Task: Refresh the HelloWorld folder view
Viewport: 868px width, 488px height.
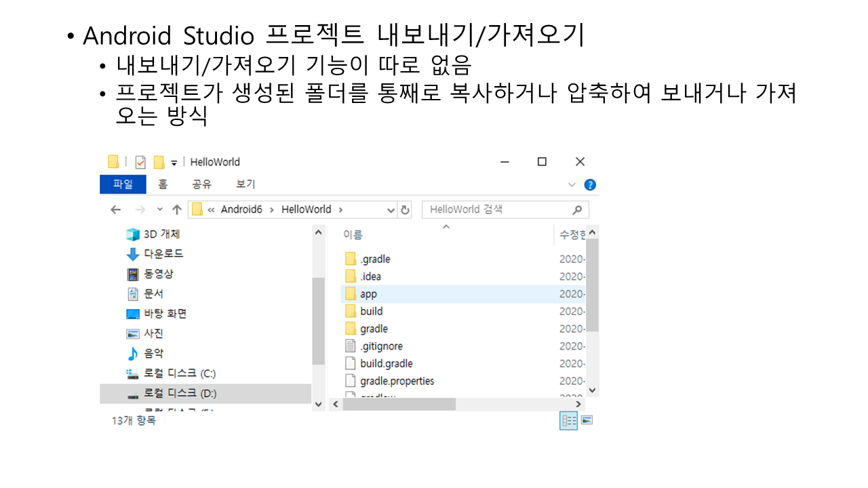Action: (x=406, y=210)
